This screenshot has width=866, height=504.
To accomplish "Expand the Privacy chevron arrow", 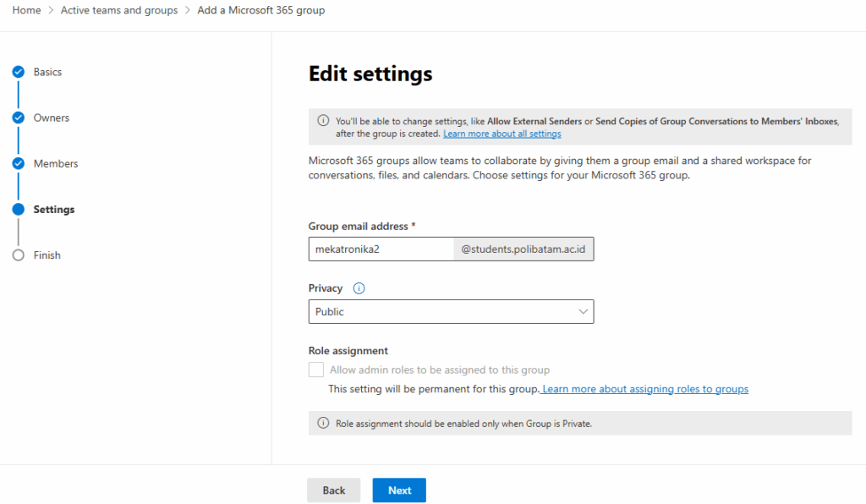I will point(583,312).
